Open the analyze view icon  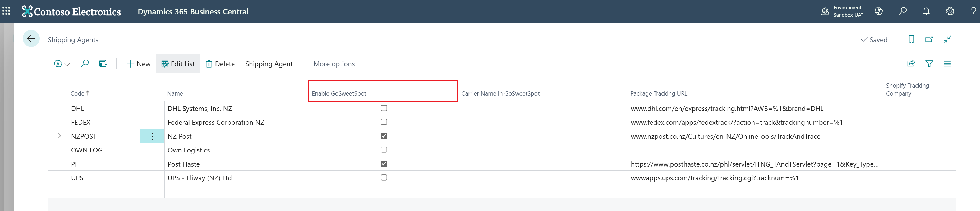click(103, 64)
